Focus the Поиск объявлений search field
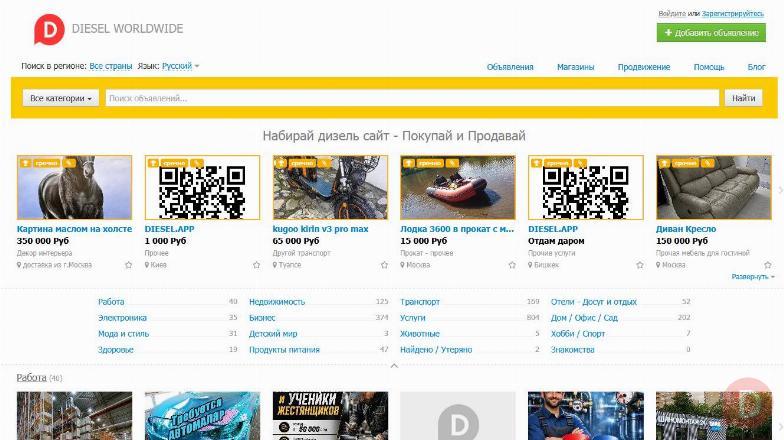Viewport: 784px width, 440px height. [x=412, y=98]
